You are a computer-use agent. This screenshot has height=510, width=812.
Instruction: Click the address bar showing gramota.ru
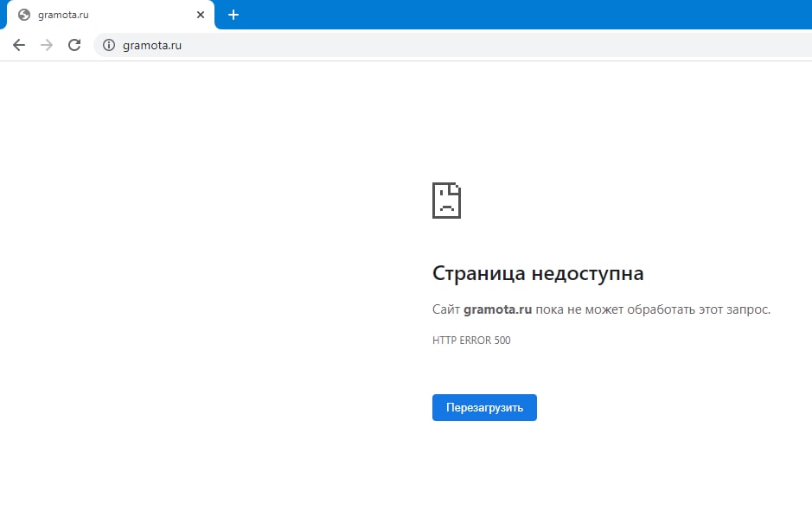tap(453, 45)
